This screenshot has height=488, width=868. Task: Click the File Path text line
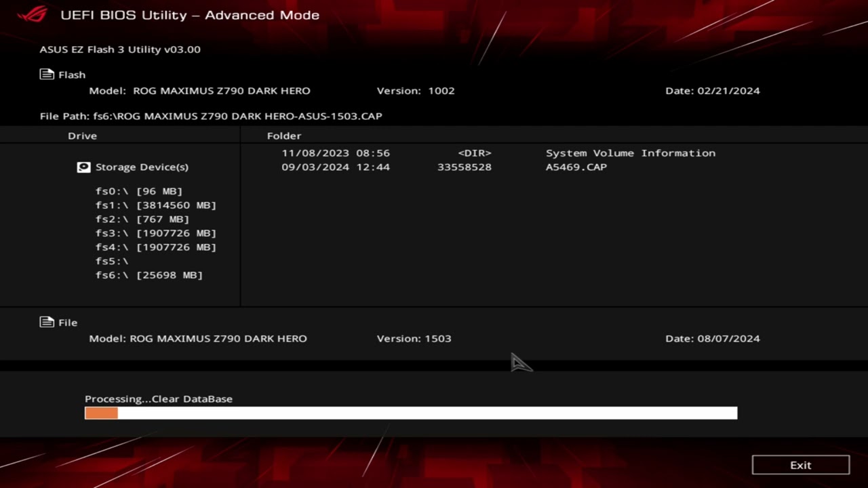[211, 116]
